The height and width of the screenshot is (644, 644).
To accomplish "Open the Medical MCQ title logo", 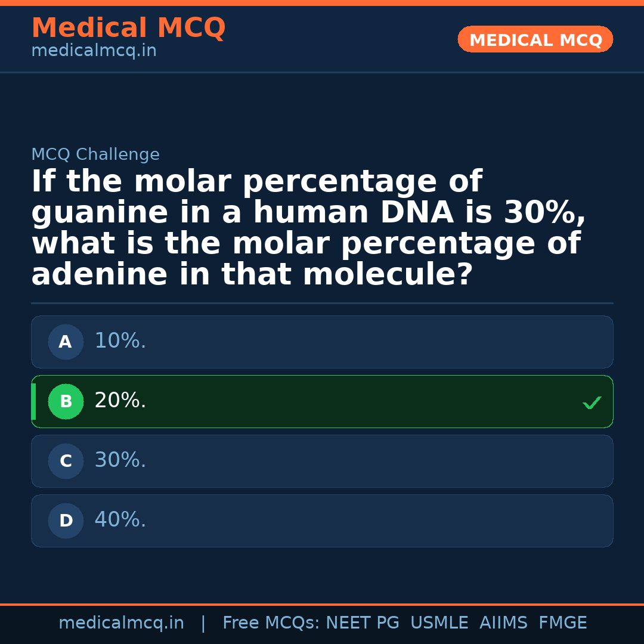I will pos(128,28).
